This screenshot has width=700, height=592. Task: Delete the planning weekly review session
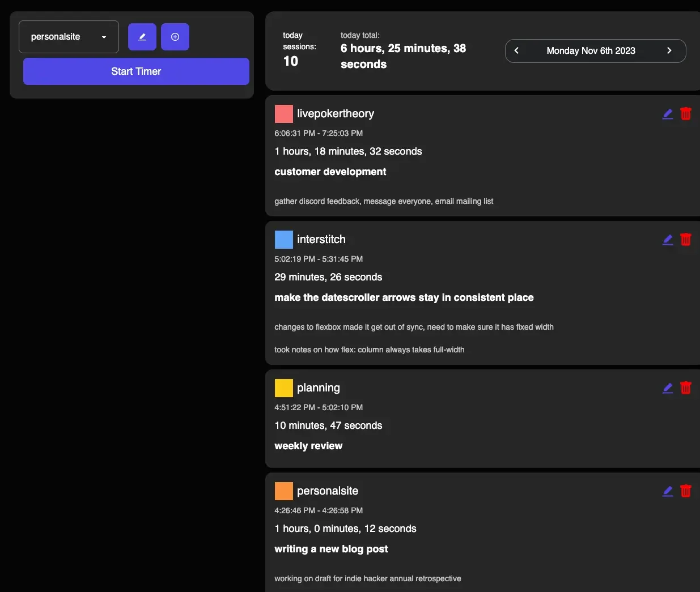tap(686, 388)
